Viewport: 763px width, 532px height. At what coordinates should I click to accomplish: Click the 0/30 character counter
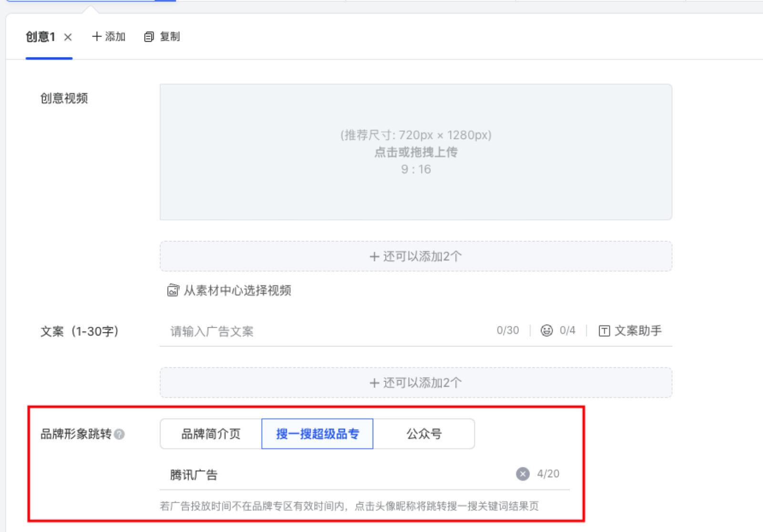coord(507,331)
